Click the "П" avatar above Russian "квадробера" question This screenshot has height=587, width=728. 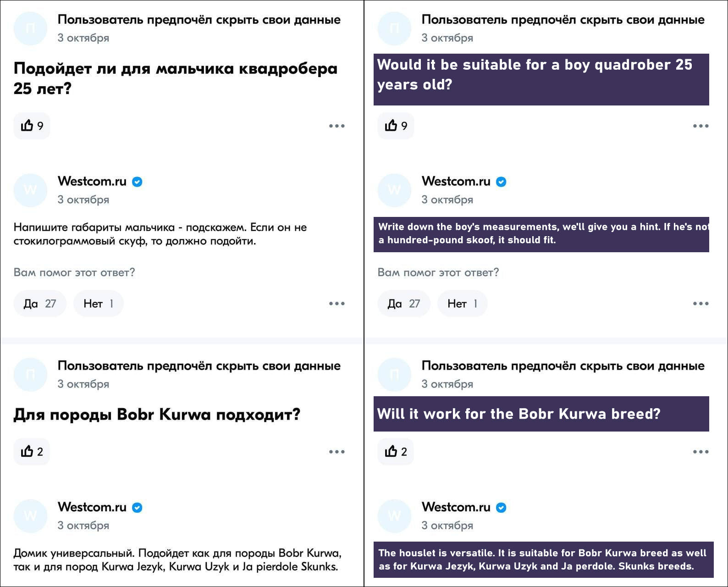(x=30, y=28)
